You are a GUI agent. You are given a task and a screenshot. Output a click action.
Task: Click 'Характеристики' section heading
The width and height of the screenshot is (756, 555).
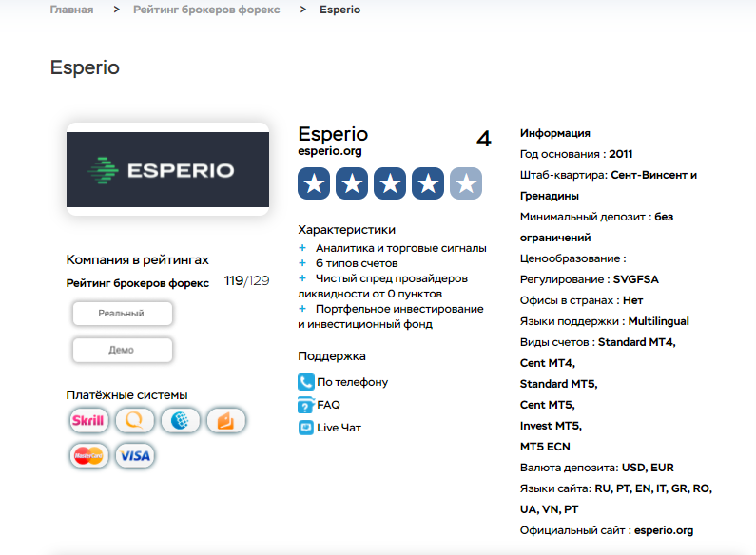point(347,230)
